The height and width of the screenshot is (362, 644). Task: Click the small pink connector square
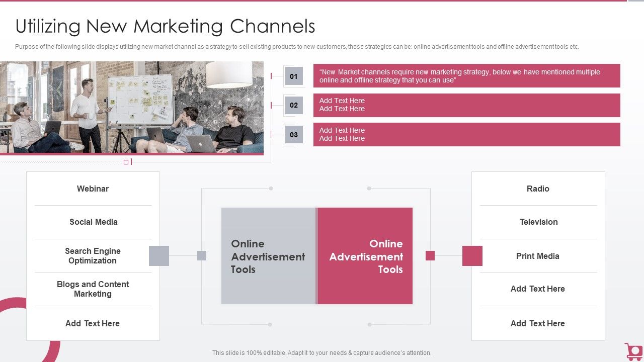pos(430,255)
